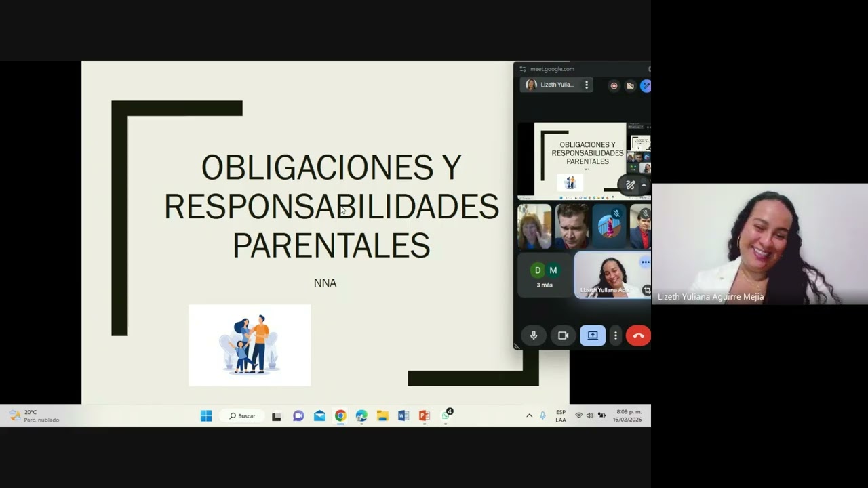Switch to Google Chrome on taskbar
868x488 pixels.
(x=340, y=415)
